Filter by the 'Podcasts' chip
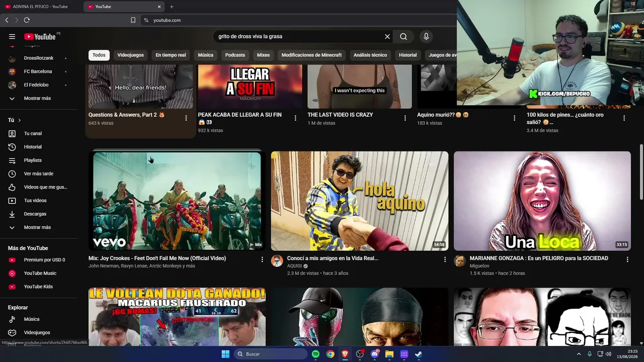 click(235, 55)
